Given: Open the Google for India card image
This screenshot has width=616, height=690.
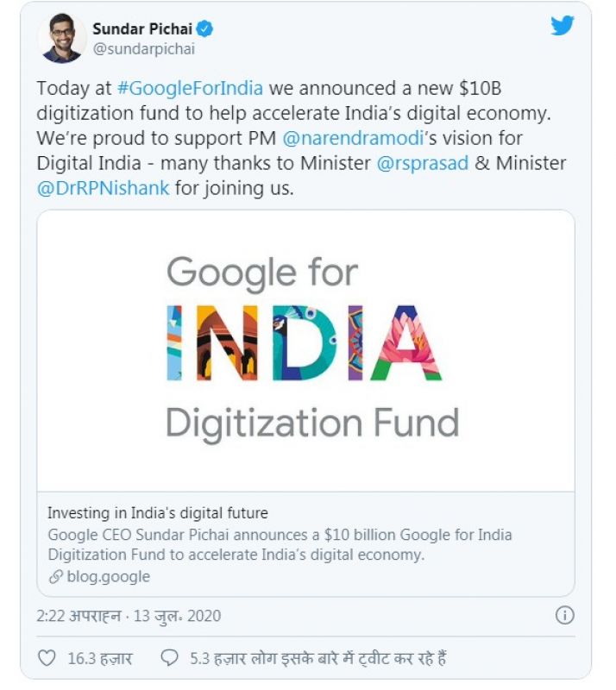Looking at the screenshot, I should (305, 351).
